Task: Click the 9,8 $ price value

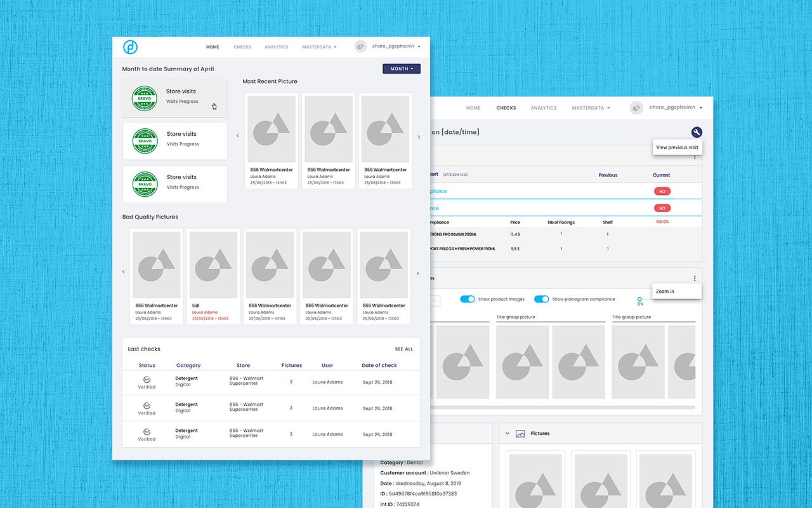Action: (x=515, y=249)
